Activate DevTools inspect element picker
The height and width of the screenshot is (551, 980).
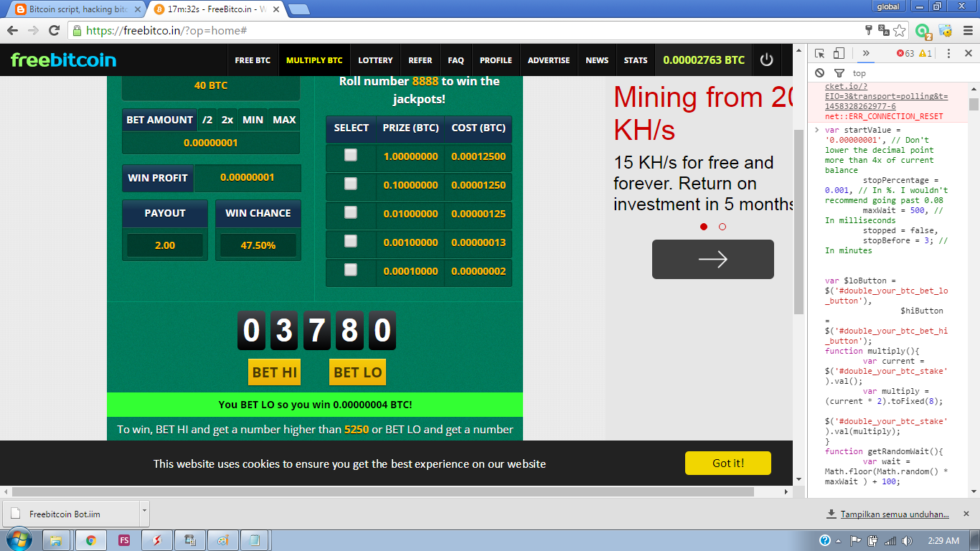point(820,53)
